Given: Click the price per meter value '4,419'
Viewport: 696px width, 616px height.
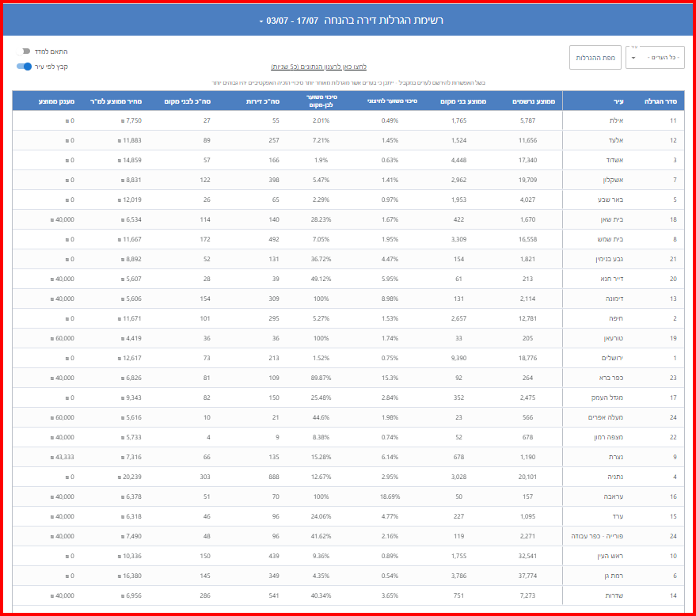Looking at the screenshot, I should coord(131,338).
